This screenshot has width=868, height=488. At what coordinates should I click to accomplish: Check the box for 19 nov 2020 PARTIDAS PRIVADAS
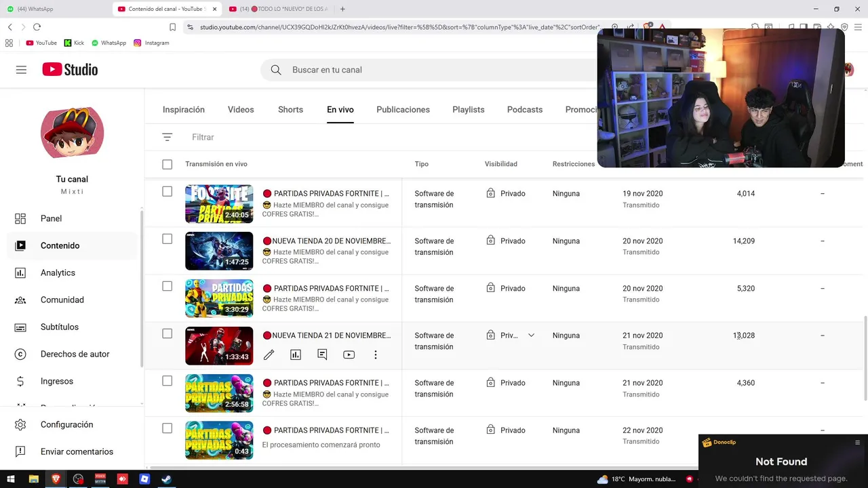pyautogui.click(x=167, y=192)
